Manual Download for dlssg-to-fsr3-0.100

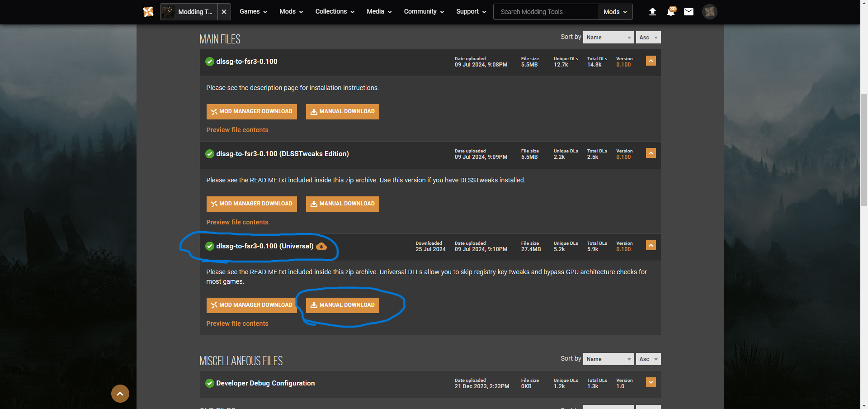(343, 112)
